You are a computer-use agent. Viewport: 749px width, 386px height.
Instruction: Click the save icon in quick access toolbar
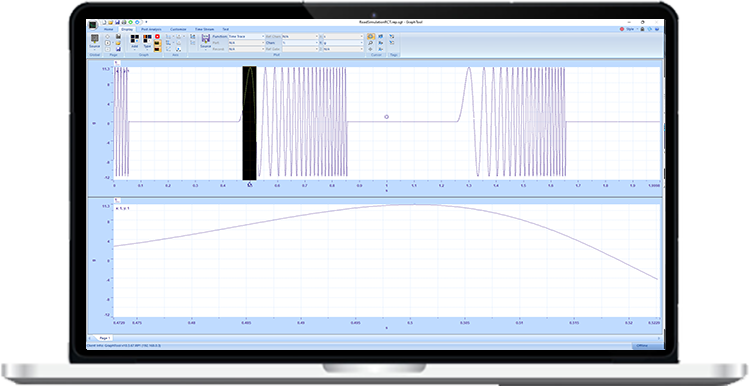click(x=117, y=22)
